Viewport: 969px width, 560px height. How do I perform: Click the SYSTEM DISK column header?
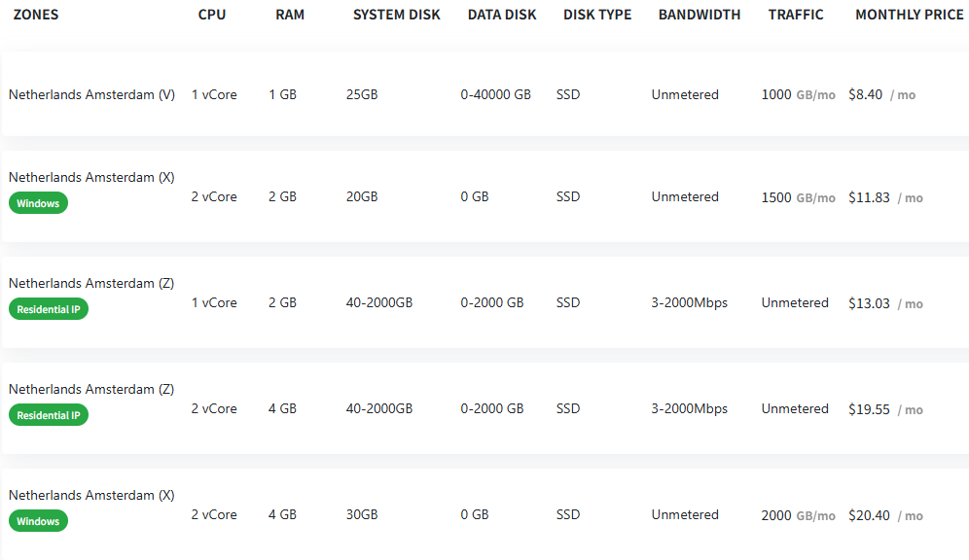coord(397,15)
